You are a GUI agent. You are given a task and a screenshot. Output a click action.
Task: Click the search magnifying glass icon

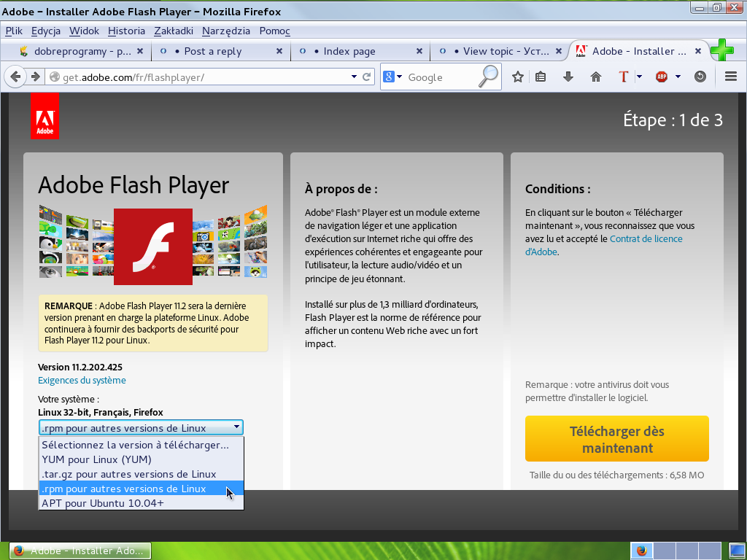(x=488, y=77)
